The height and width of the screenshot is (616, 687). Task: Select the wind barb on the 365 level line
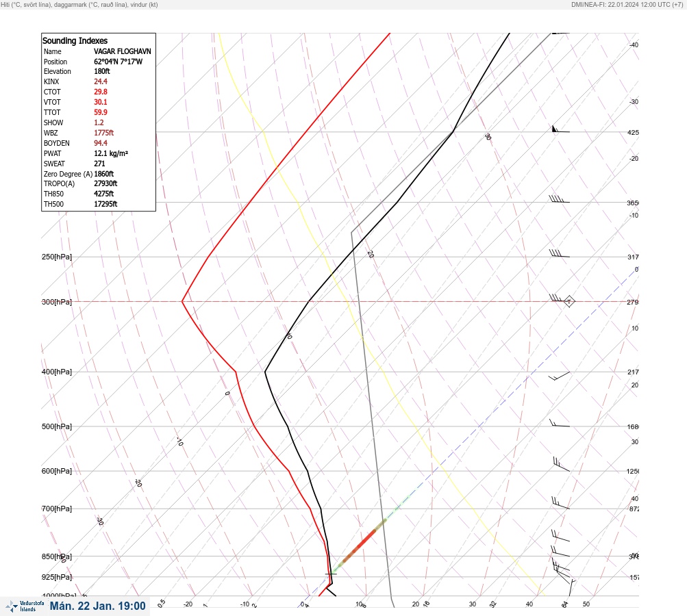(559, 199)
